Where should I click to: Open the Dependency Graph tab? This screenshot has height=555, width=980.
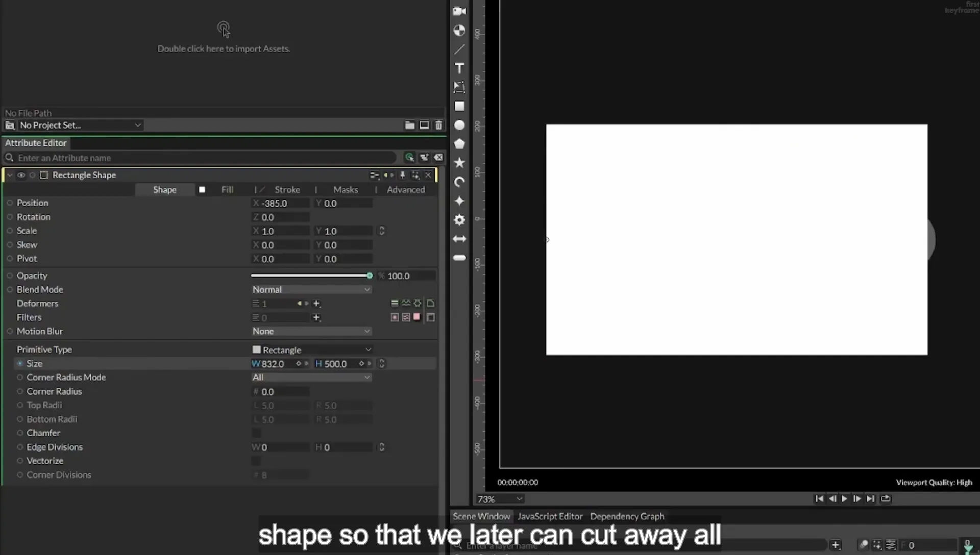[x=627, y=516]
